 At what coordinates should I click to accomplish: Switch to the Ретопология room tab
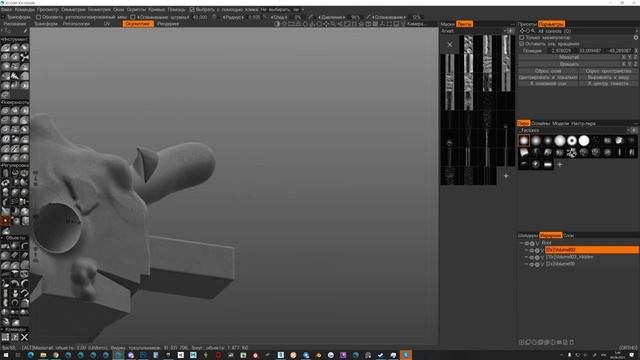pos(76,24)
